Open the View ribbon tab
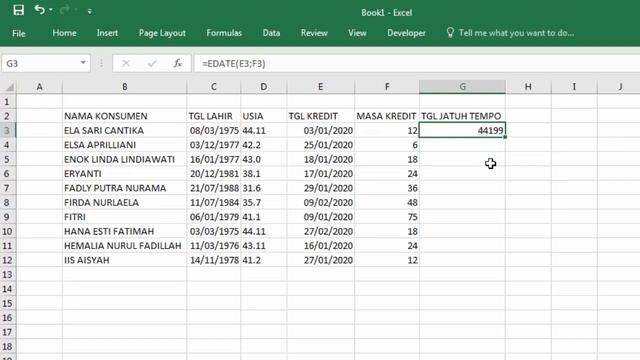640x360 pixels. 357,33
